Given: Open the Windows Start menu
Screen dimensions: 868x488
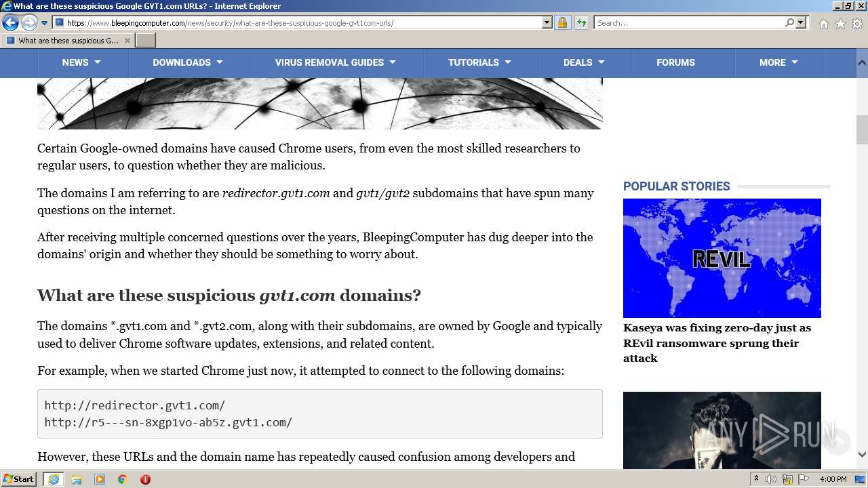Looking at the screenshot, I should (19, 479).
